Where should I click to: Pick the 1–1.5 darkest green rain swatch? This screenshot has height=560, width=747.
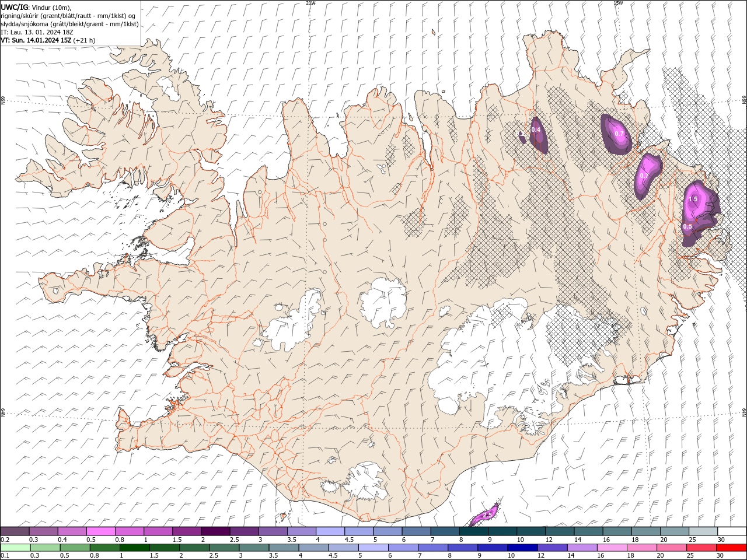pos(135,548)
